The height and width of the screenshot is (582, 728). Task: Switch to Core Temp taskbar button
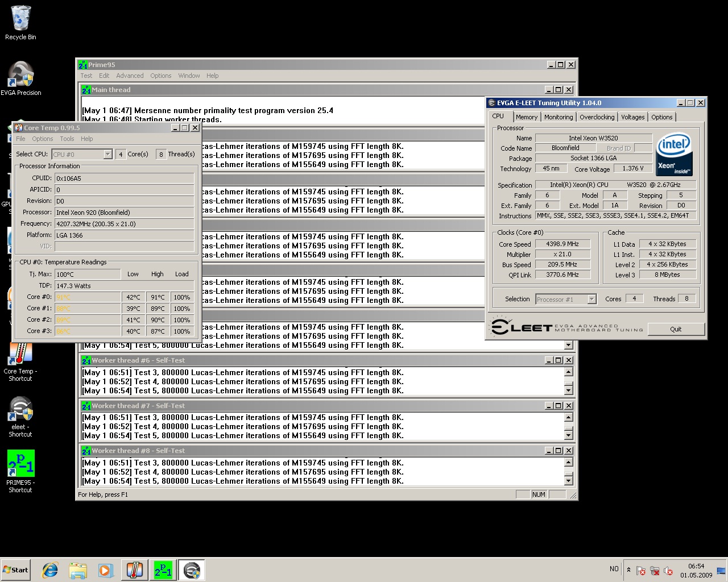[x=135, y=570]
